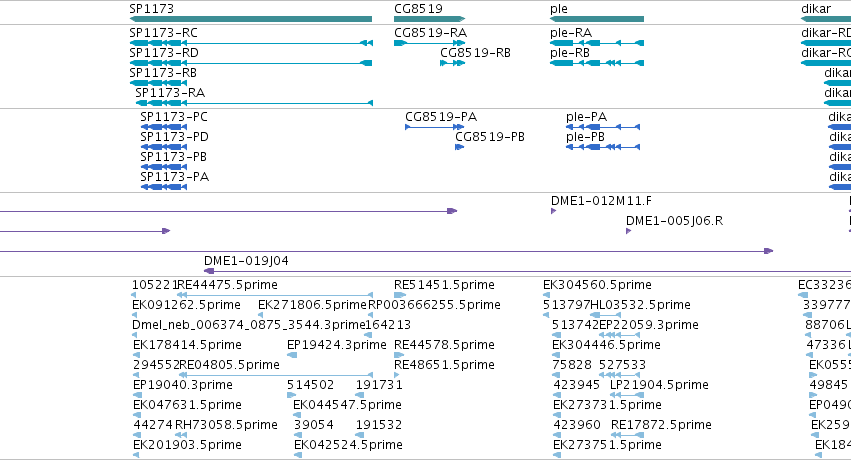This screenshot has height=460, width=851.
Task: Select the EK304560.5prime EST label
Action: 598,285
